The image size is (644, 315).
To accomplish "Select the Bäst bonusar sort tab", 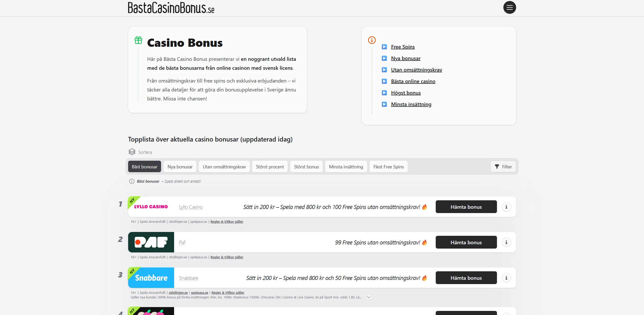I will [144, 167].
